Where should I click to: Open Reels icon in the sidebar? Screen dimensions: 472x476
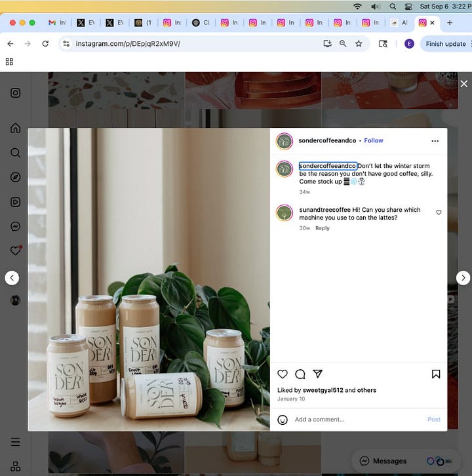pyautogui.click(x=16, y=202)
